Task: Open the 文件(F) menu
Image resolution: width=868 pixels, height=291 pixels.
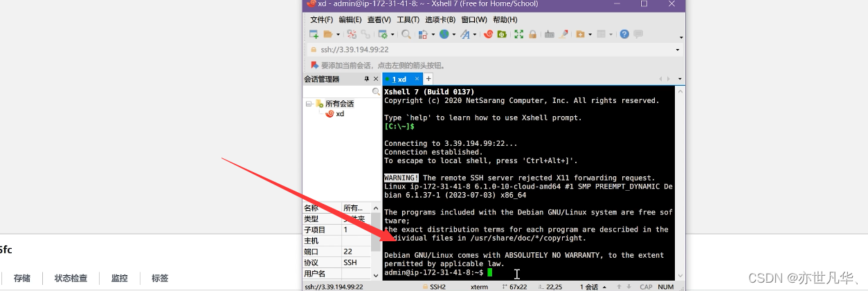Action: click(x=322, y=20)
